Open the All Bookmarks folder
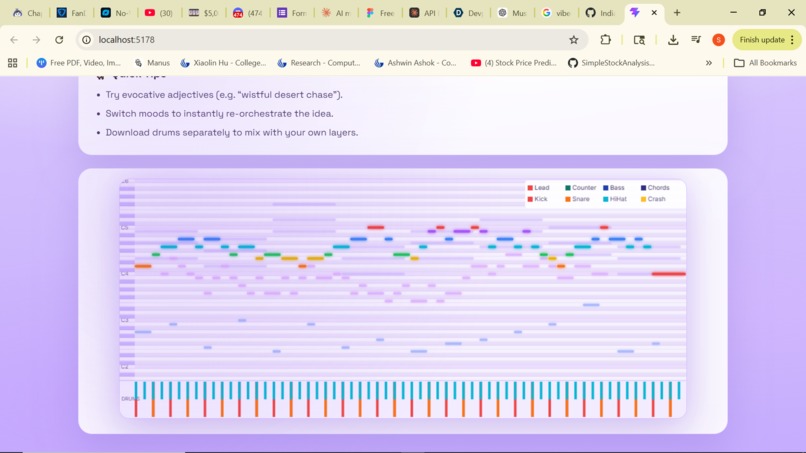The width and height of the screenshot is (806, 453). pos(765,63)
